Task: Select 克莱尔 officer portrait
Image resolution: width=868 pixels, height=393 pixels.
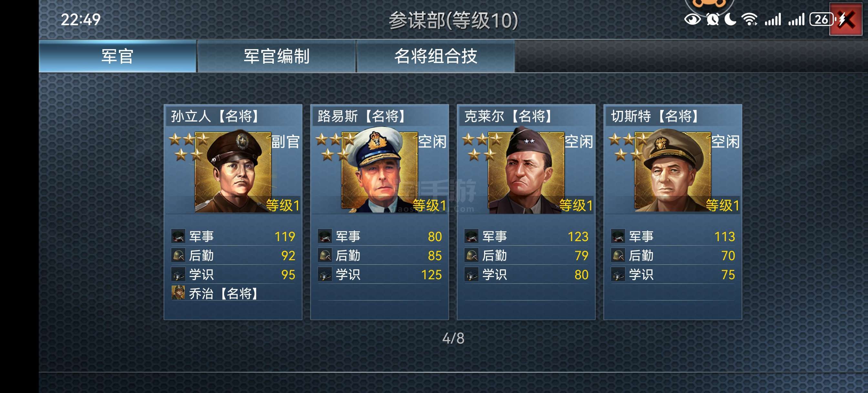Action: tap(526, 172)
